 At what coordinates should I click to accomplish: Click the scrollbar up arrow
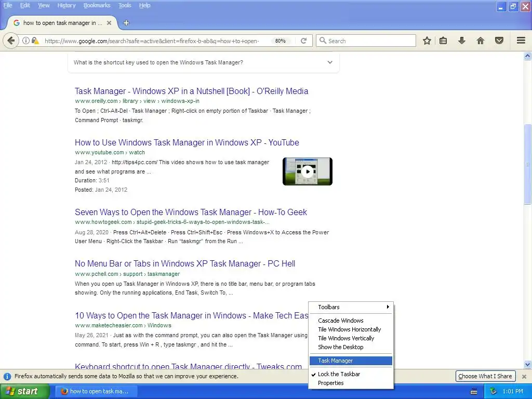click(x=528, y=56)
